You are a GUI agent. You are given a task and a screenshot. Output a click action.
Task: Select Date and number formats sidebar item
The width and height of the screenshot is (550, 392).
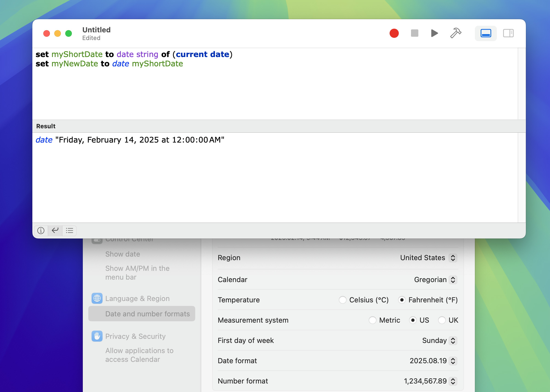pos(142,314)
